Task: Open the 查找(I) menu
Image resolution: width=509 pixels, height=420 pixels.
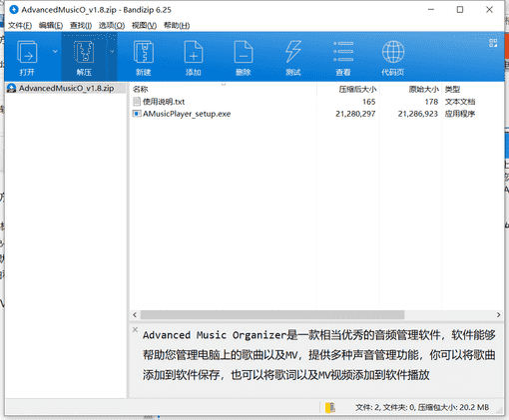Action: 81,25
